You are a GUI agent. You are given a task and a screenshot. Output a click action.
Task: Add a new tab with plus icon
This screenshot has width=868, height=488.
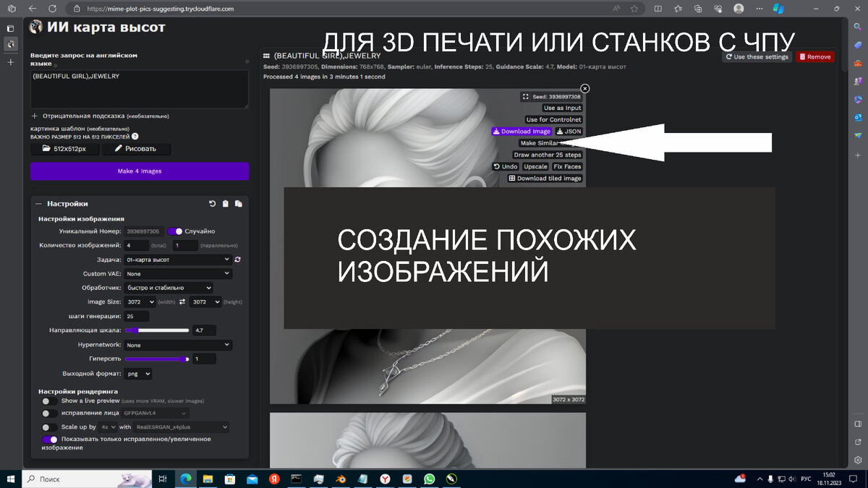(x=11, y=62)
